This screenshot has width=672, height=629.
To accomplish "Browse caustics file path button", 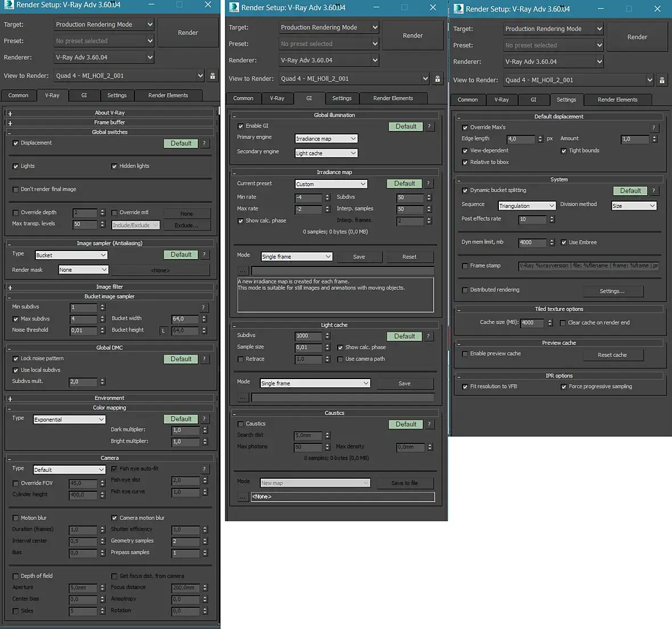I will [243, 496].
